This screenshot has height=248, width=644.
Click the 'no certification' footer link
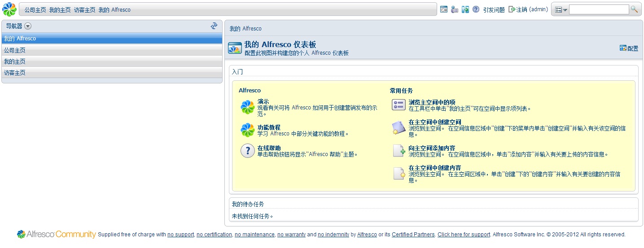pyautogui.click(x=214, y=235)
